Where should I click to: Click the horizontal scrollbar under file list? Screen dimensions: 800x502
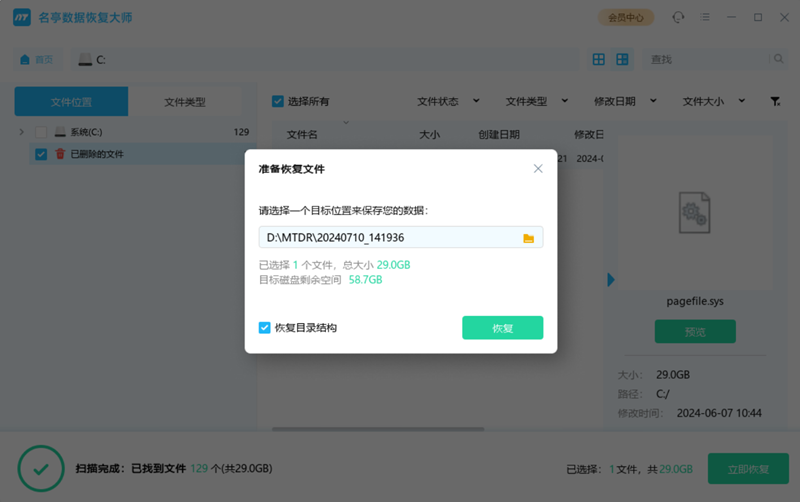pyautogui.click(x=378, y=429)
